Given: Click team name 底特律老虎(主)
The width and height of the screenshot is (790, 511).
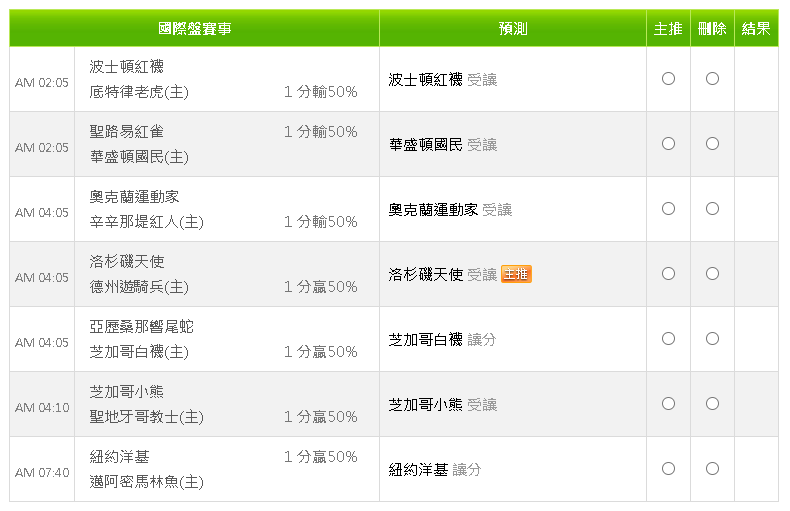Looking at the screenshot, I should click(139, 92).
